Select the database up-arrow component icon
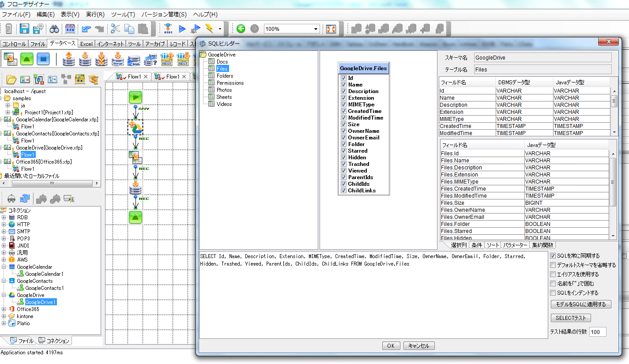 [68, 59]
